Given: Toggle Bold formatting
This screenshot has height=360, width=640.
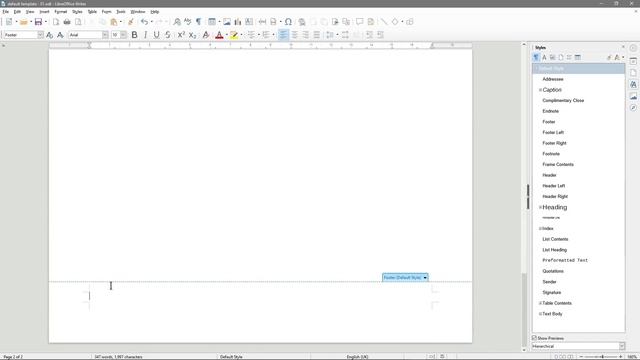Looking at the screenshot, I should tap(134, 35).
